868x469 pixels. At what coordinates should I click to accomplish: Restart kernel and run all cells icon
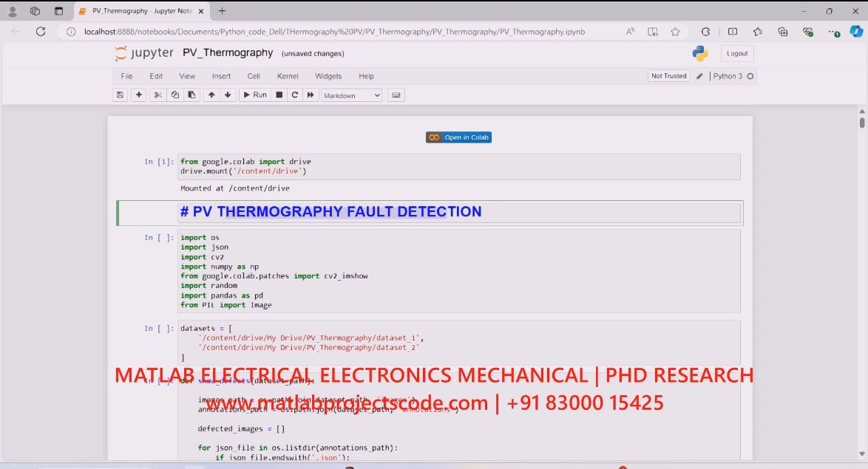click(311, 95)
